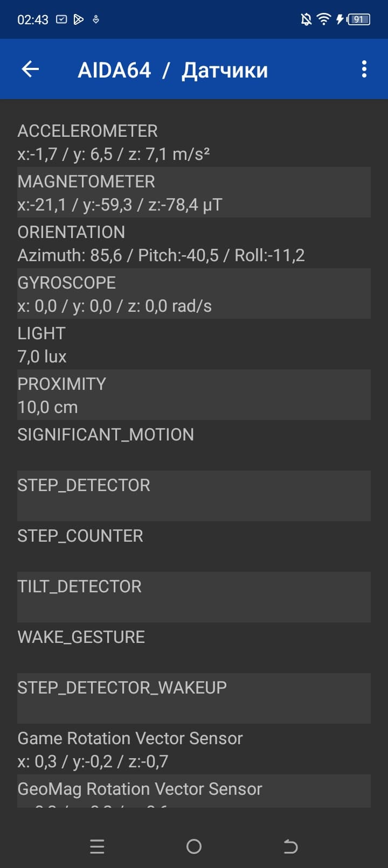Screen dimensions: 388x868
Task: Tap the battery level indicator
Action: [358, 20]
